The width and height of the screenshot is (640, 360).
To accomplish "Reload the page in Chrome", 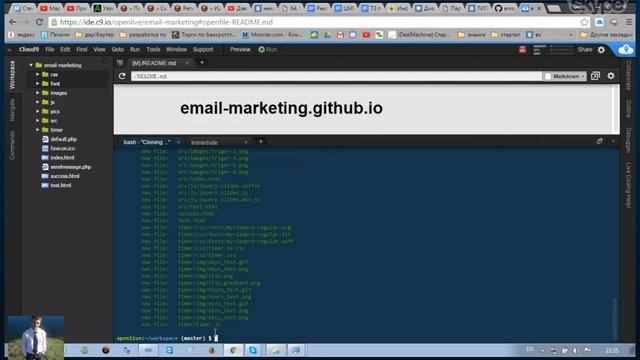I will point(39,22).
